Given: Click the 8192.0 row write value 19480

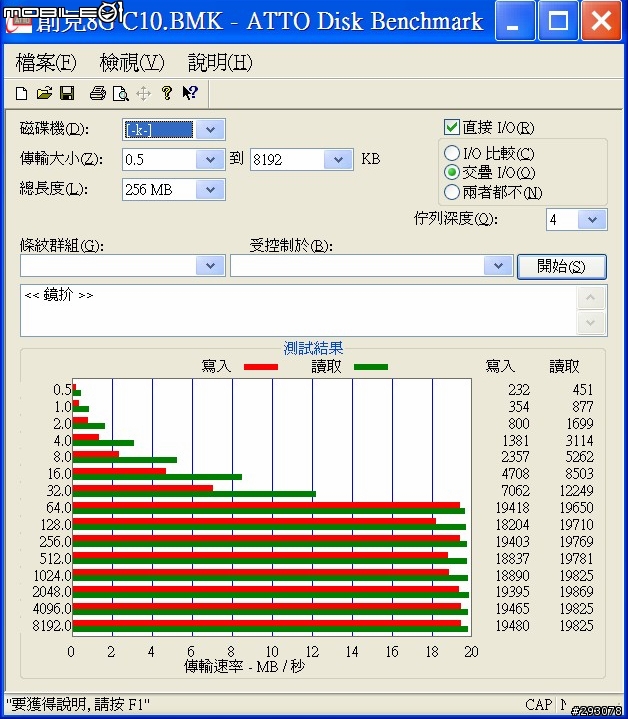Looking at the screenshot, I should (x=512, y=625).
